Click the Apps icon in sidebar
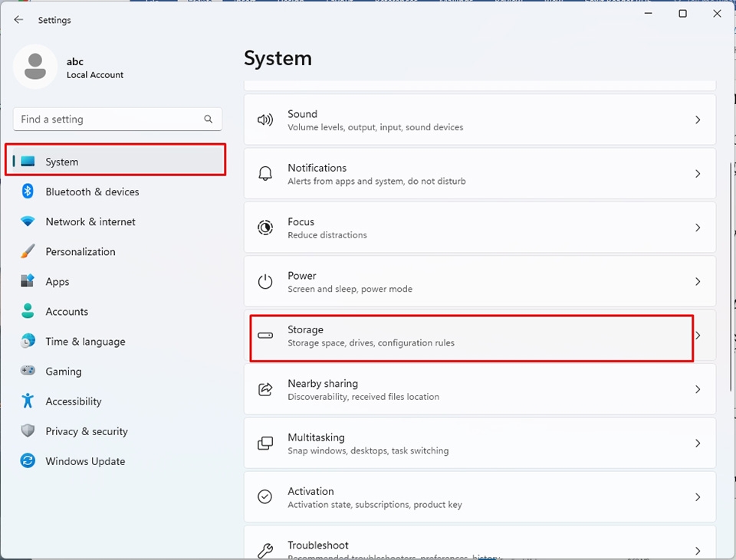The width and height of the screenshot is (736, 560). coord(28,281)
